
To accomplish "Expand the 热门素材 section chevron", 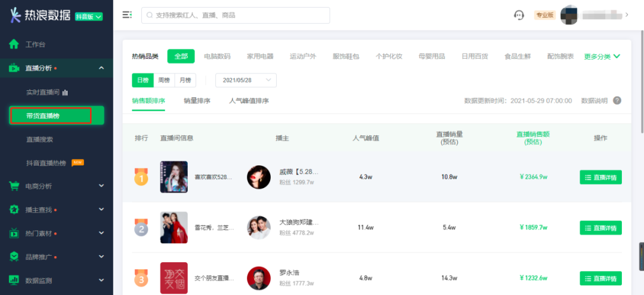I will click(x=101, y=233).
